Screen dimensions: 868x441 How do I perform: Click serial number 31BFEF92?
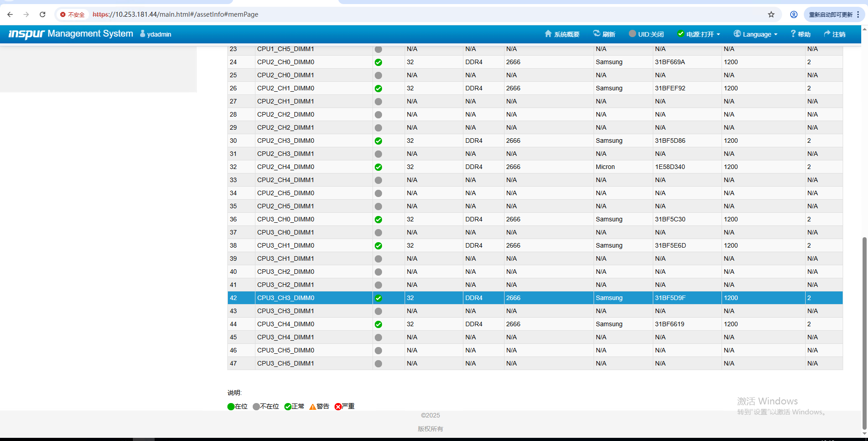(x=670, y=88)
